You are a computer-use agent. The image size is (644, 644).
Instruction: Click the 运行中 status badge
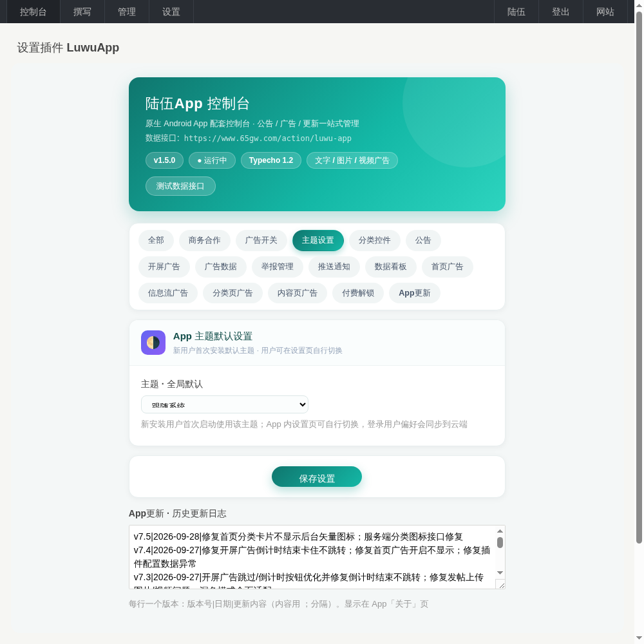pos(212,160)
